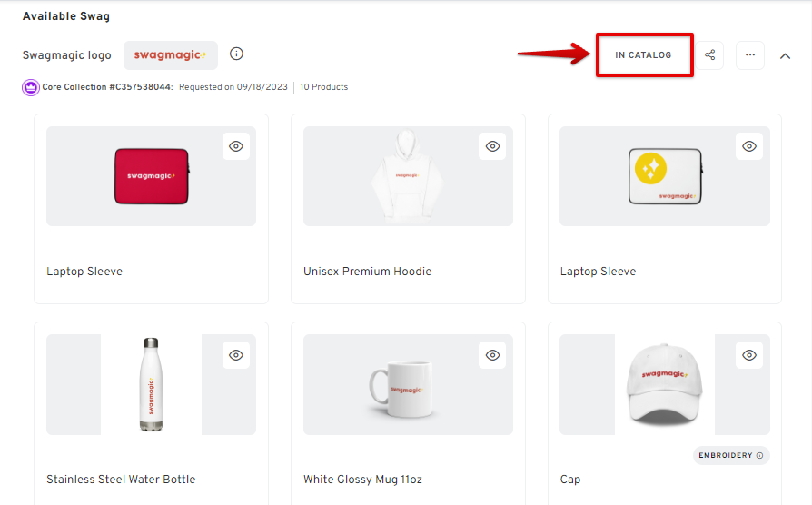Click the Unisex Premium Hoodie title
Viewport: 812px width, 505px height.
(x=367, y=272)
